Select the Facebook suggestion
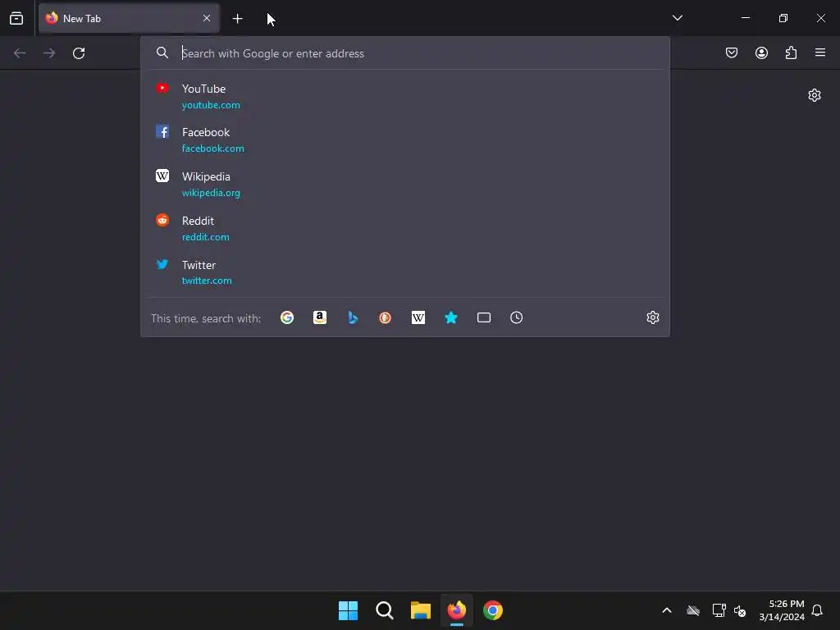The height and width of the screenshot is (630, 840). [405, 139]
